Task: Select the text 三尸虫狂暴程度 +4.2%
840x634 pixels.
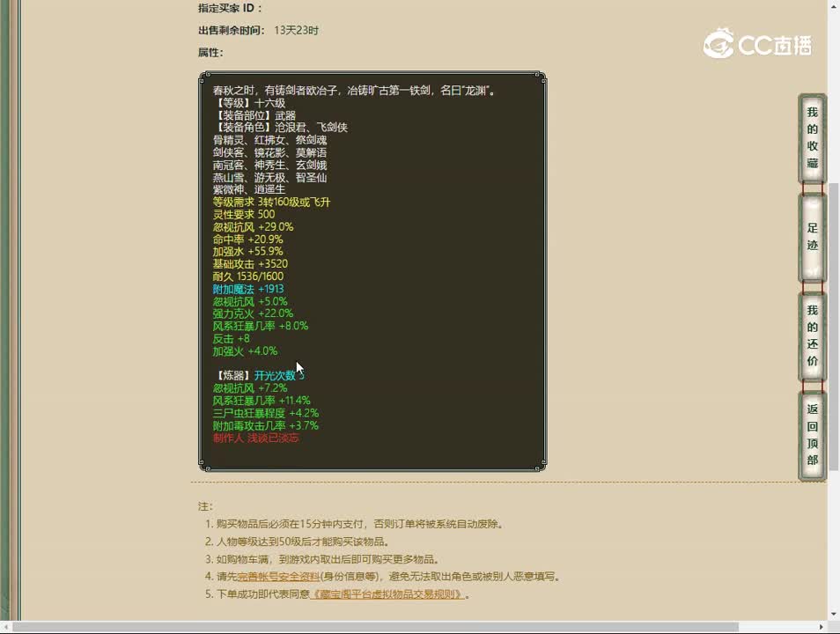Action: pos(266,413)
